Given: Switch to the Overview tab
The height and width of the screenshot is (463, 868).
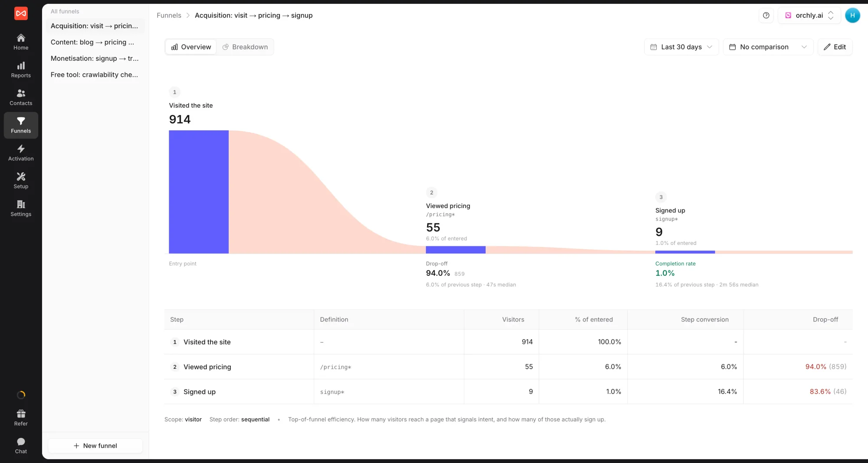Looking at the screenshot, I should [x=191, y=47].
